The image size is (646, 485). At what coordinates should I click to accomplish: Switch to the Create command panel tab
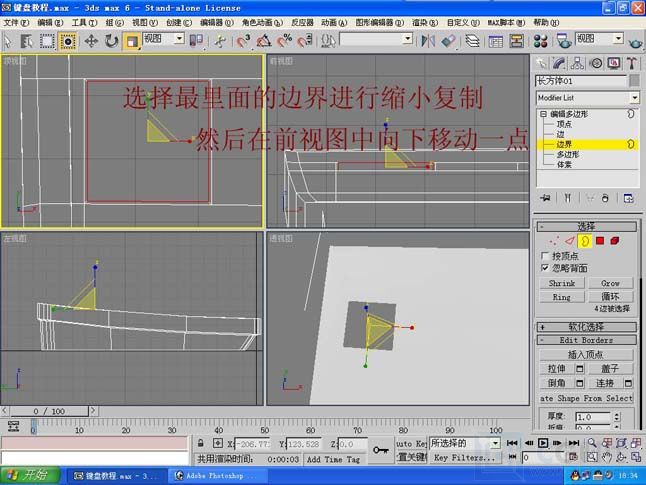click(541, 63)
